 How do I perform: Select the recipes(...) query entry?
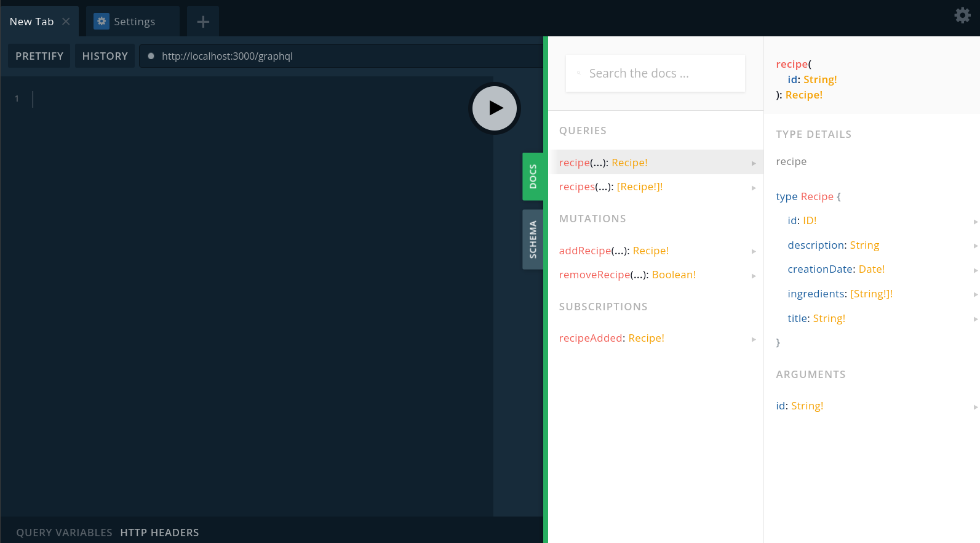pyautogui.click(x=656, y=187)
